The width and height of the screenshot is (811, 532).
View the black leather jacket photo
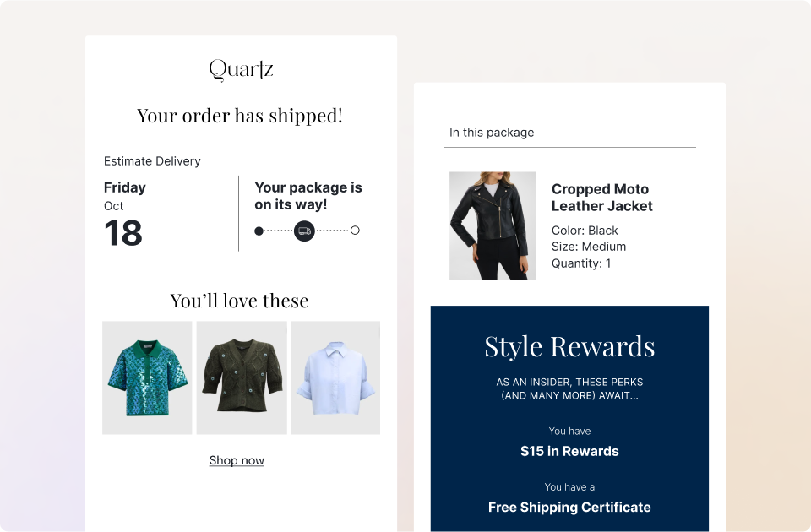click(493, 225)
